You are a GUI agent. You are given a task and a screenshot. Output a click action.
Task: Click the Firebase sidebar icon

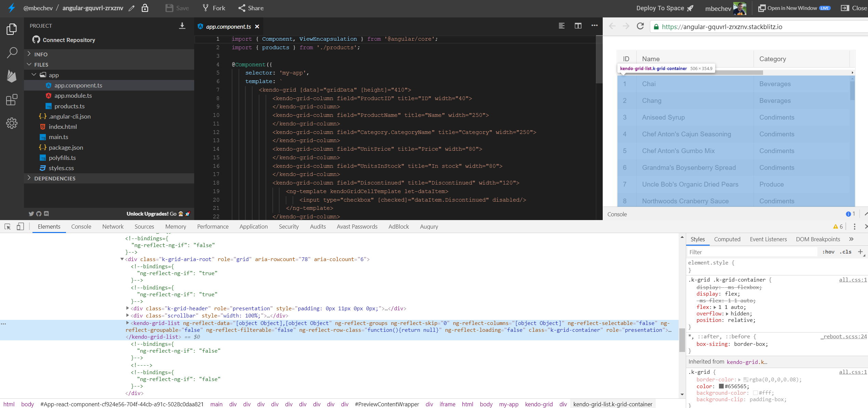click(12, 76)
